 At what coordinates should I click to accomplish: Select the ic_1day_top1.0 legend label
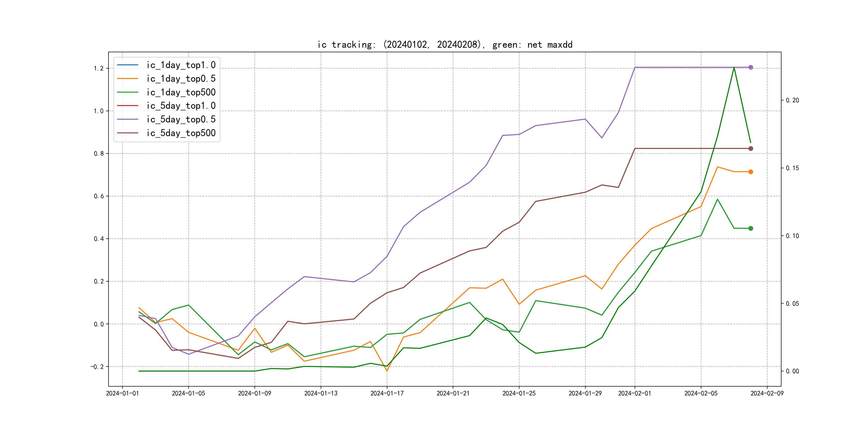[181, 65]
